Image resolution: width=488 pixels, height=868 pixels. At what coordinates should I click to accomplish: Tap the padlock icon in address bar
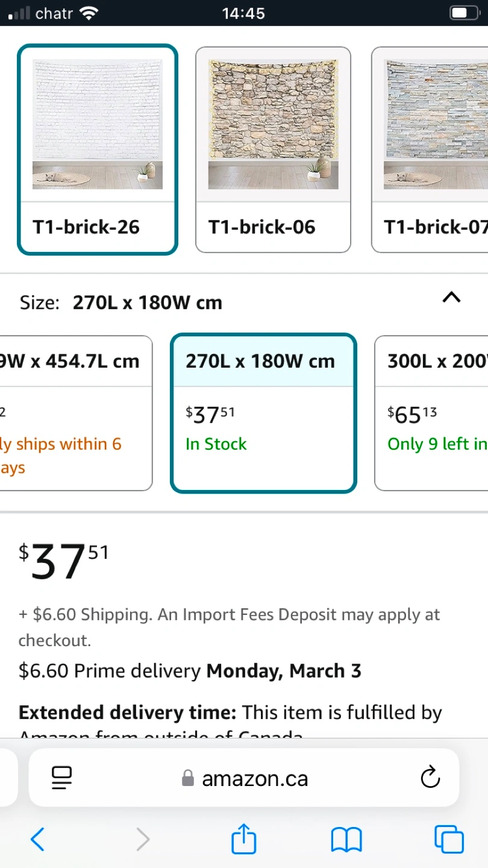tap(188, 779)
